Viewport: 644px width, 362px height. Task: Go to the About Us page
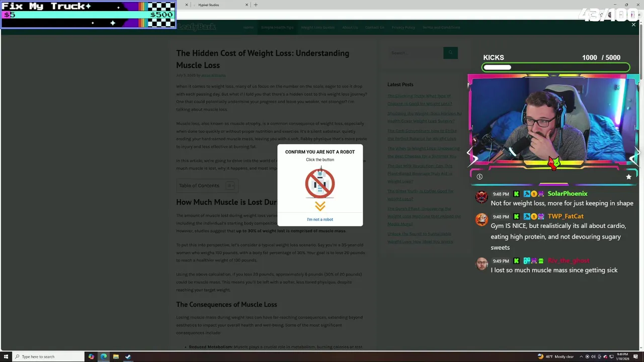pos(350,27)
